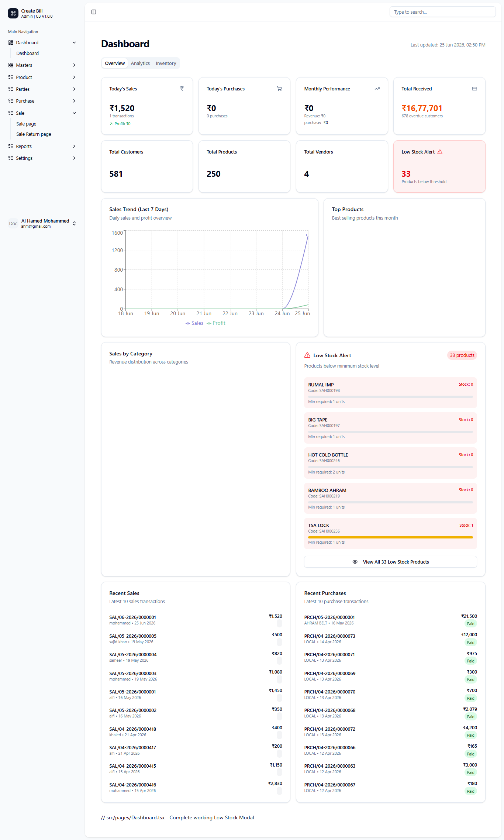Click cart icon on Today's Purchases card
504x840 pixels.
(279, 89)
